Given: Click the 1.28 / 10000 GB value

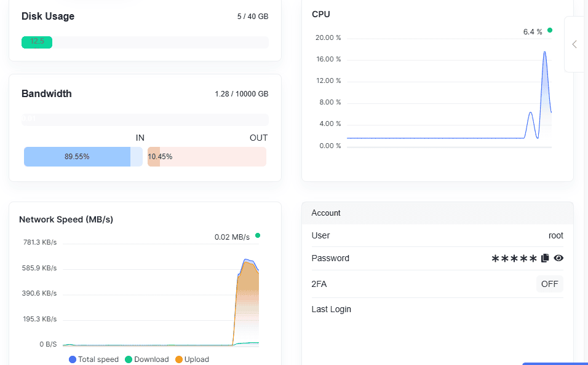Looking at the screenshot, I should [x=242, y=93].
